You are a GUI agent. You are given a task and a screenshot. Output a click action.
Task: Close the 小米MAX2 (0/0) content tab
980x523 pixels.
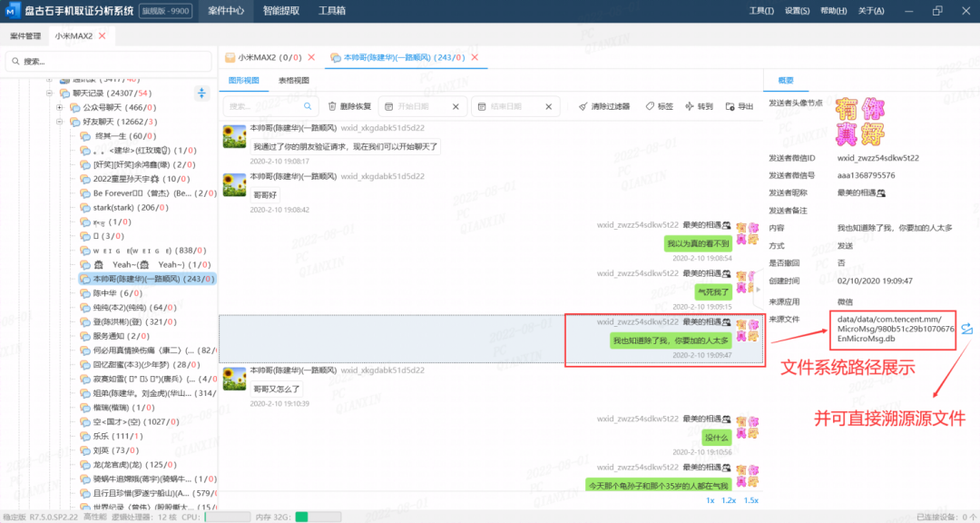[x=311, y=57]
